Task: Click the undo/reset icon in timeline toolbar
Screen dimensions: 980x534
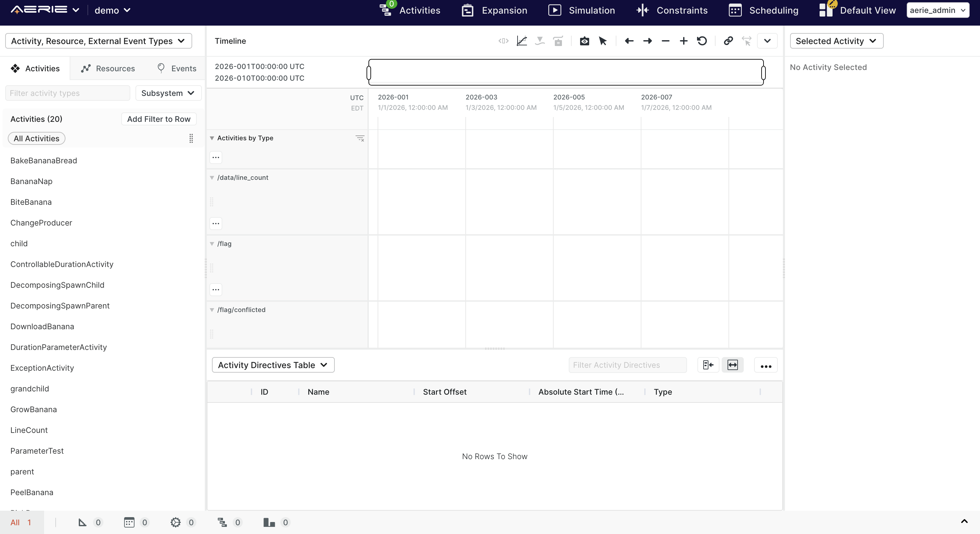Action: coord(703,41)
